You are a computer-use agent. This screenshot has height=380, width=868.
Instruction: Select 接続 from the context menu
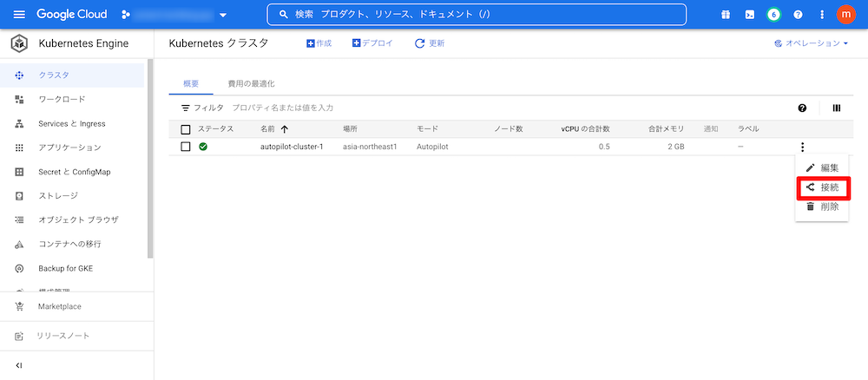[822, 187]
